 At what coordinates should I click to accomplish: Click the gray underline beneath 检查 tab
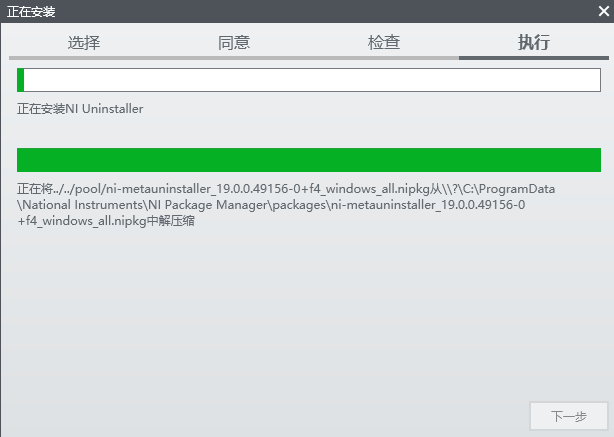tap(384, 58)
